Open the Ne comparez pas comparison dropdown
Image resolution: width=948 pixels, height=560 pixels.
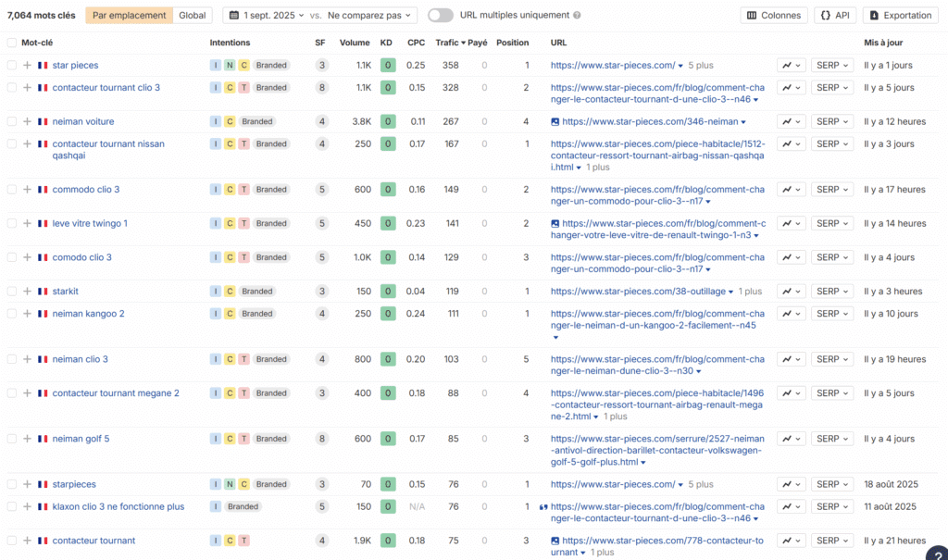(x=368, y=15)
